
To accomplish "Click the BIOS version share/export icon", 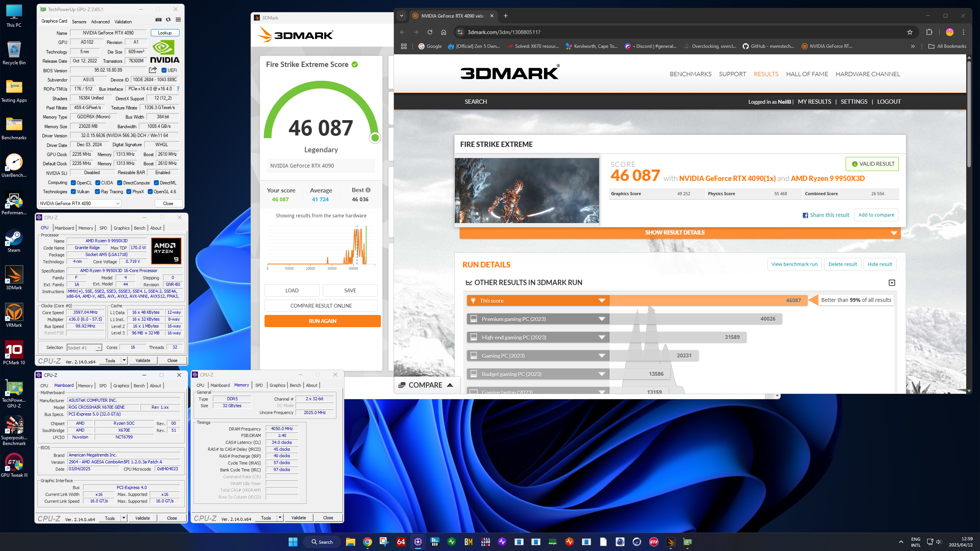I will click(153, 70).
